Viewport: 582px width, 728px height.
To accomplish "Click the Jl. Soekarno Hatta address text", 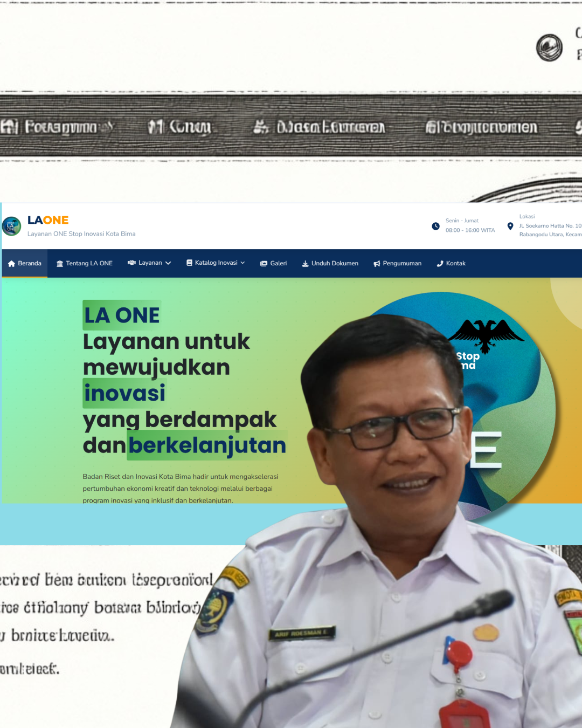I will pos(550,226).
